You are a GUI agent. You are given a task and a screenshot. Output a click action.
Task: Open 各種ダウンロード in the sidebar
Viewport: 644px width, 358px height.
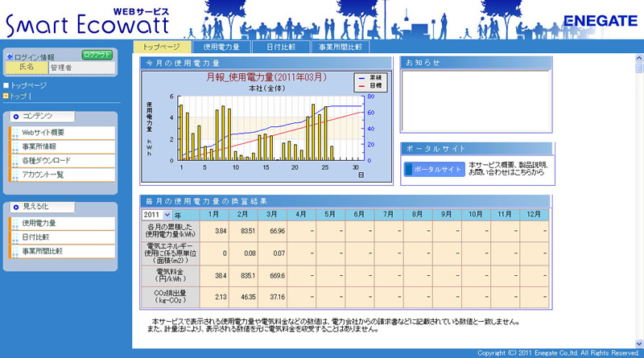(x=62, y=161)
